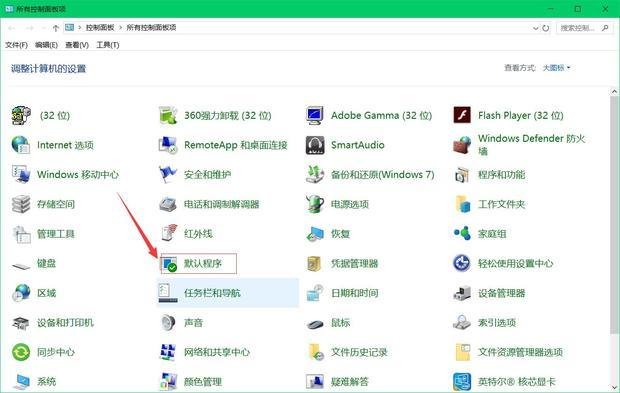Open the 工作文件夹 icon

(462, 204)
